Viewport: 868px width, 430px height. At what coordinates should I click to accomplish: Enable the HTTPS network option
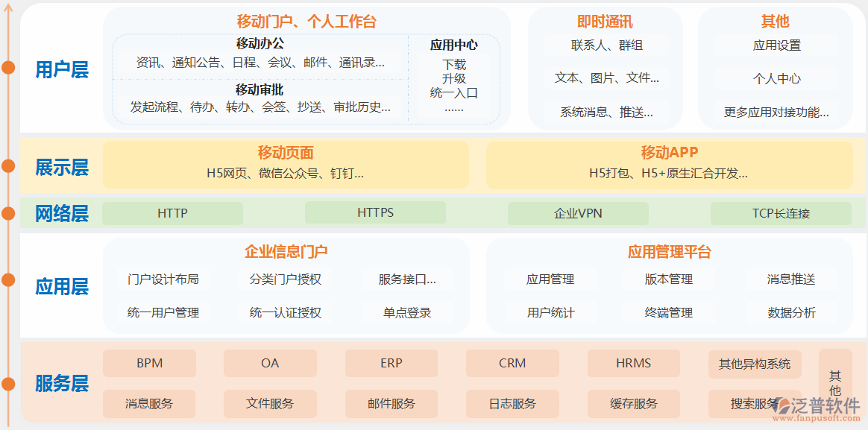click(x=375, y=212)
